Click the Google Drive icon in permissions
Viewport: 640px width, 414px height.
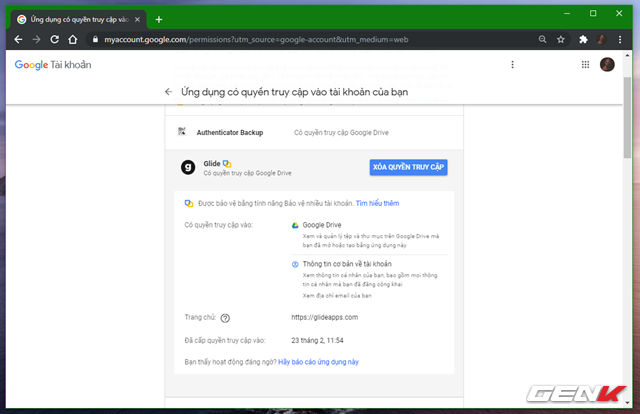295,225
